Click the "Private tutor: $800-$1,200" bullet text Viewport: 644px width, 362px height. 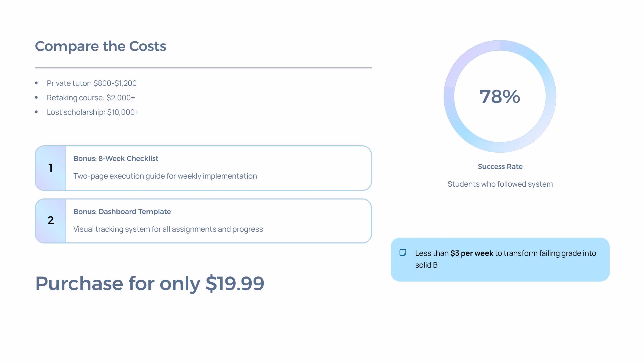pos(92,83)
